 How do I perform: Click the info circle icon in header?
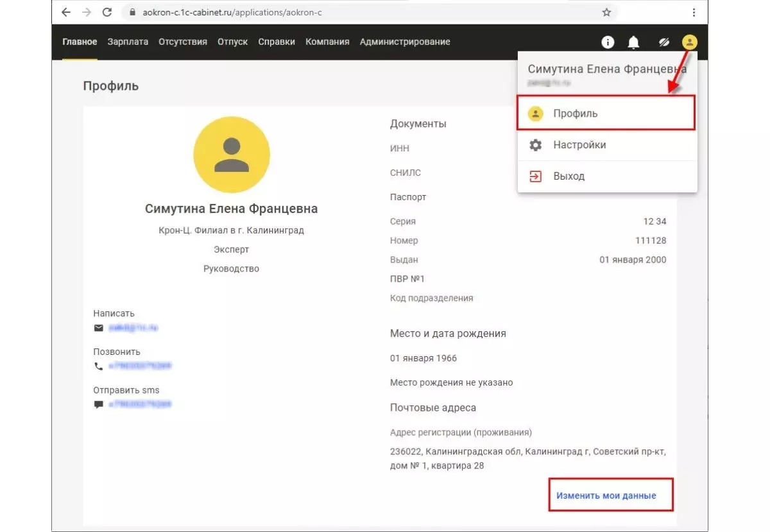coord(608,42)
